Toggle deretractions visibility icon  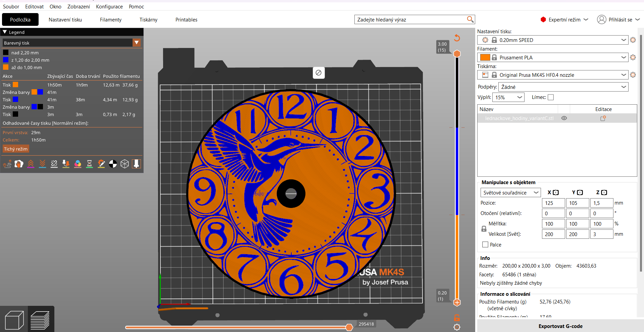(x=43, y=164)
